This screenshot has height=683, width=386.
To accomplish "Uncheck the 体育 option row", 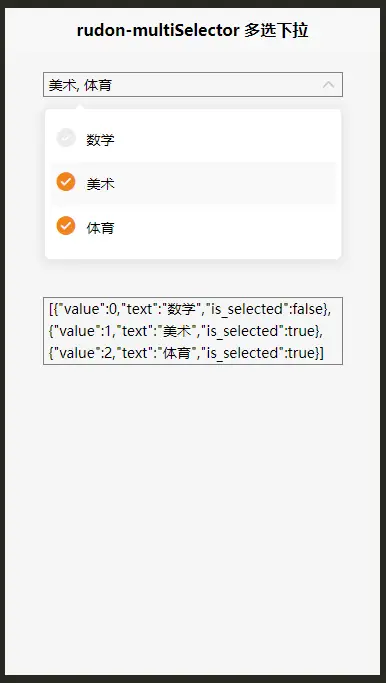I will (193, 227).
